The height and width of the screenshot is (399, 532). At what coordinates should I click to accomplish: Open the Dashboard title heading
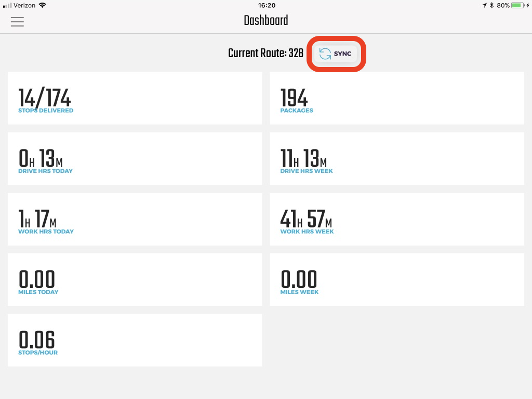[x=266, y=21]
